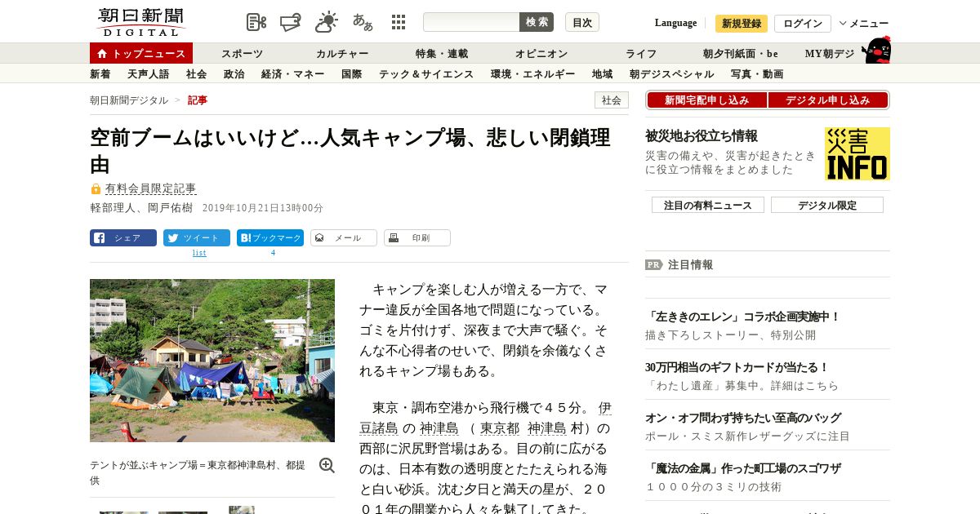Screen dimensions: 980x514
Task: Open 被災地お役立ち情報 heading link
Action: click(x=702, y=135)
